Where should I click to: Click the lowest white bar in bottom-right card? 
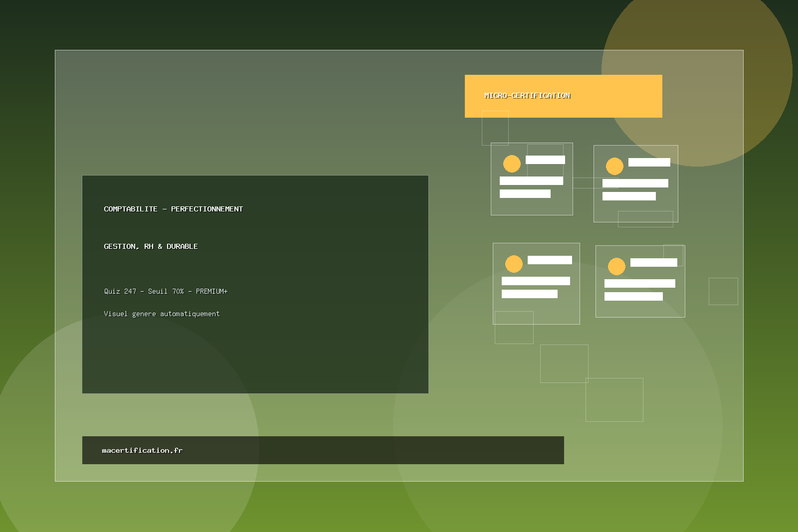633,296
